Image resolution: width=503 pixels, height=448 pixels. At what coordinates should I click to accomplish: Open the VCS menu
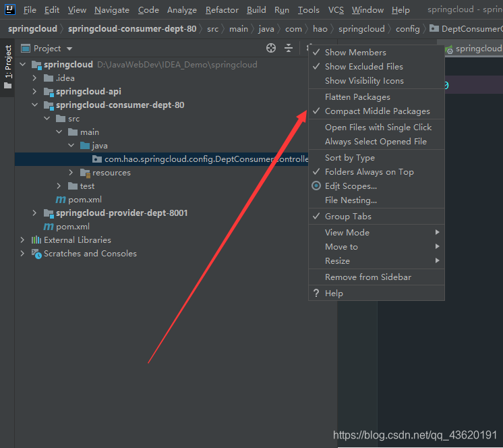(x=336, y=10)
